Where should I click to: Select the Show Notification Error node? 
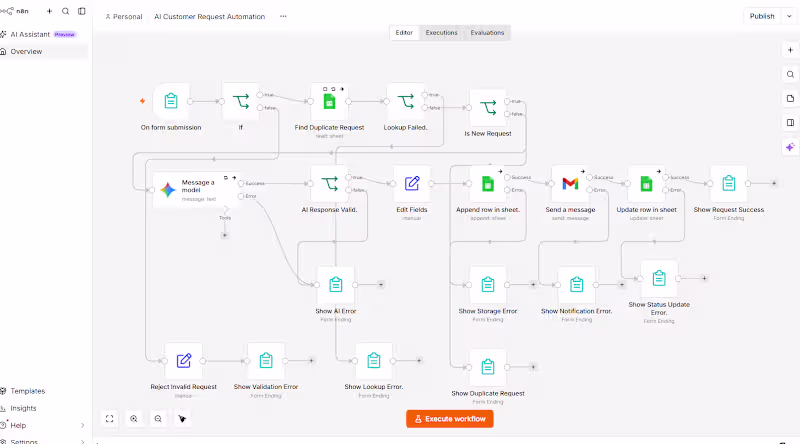(577, 284)
